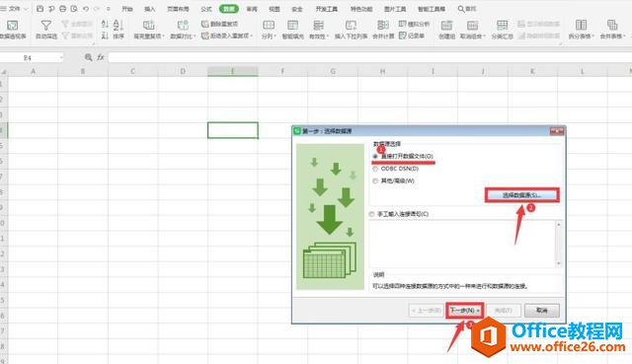Click the Name Box cell reference field
632x364 pixels.
point(29,58)
